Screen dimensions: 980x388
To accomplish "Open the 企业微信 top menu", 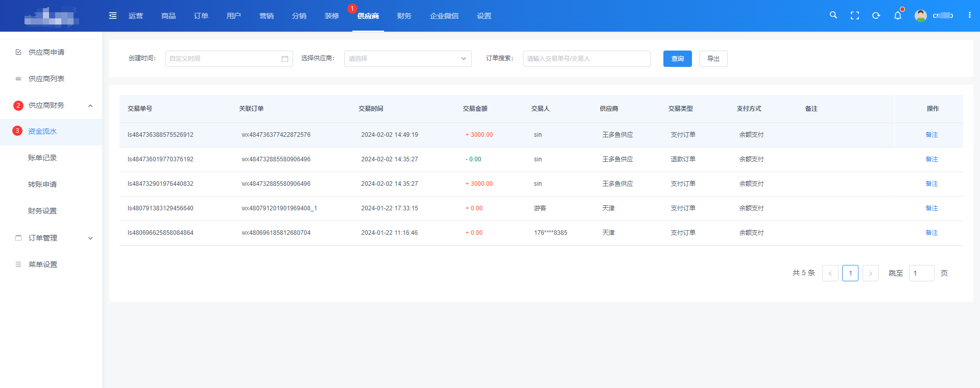I will click(x=444, y=16).
